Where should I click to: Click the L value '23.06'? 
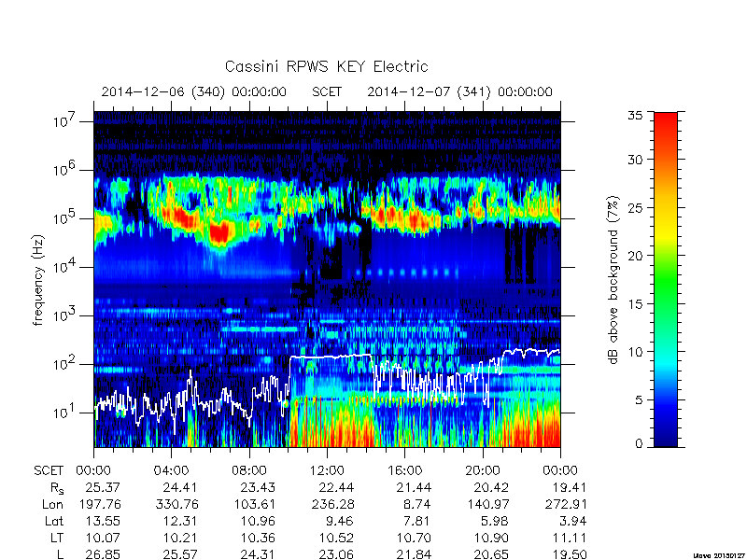coord(336,554)
